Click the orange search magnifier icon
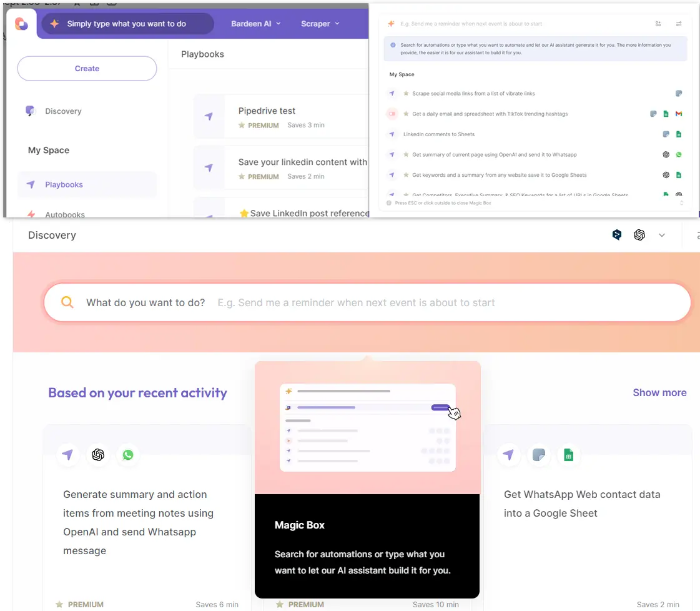700x611 pixels. click(x=67, y=302)
